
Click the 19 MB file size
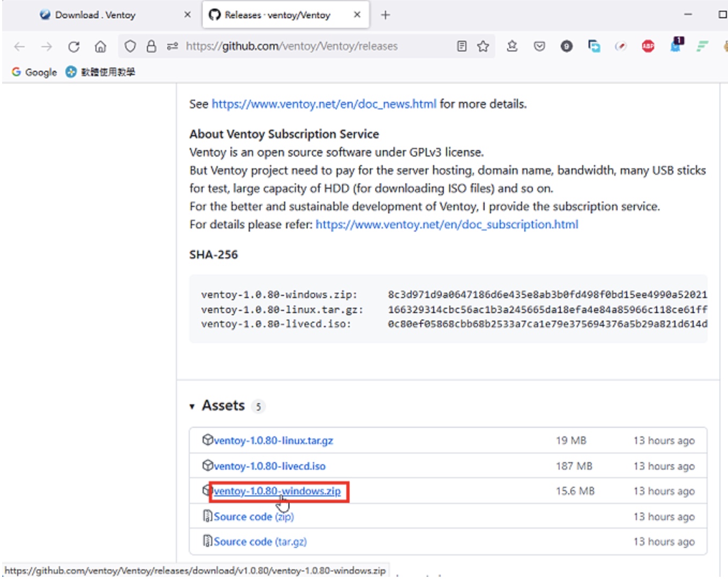[571, 441]
